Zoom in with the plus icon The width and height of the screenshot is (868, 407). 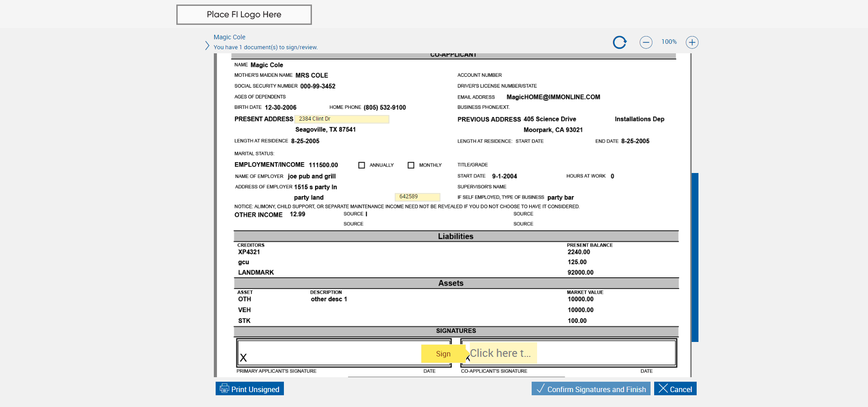pyautogui.click(x=692, y=42)
